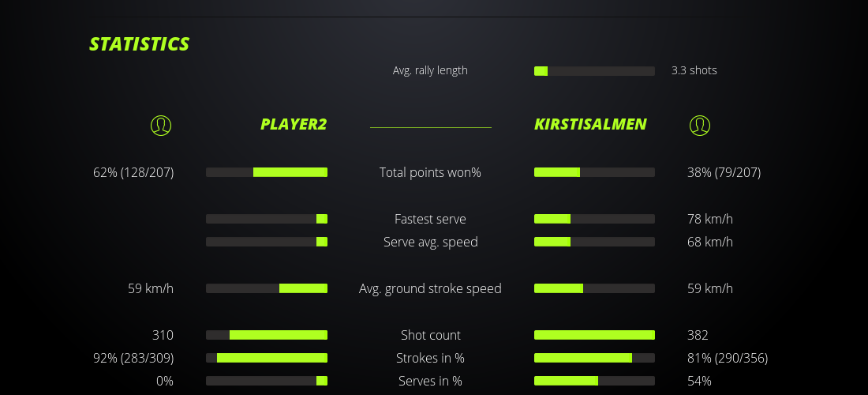Click PLAYER2's Avg. ground stroke speed bar
The width and height of the screenshot is (868, 395).
(x=267, y=288)
